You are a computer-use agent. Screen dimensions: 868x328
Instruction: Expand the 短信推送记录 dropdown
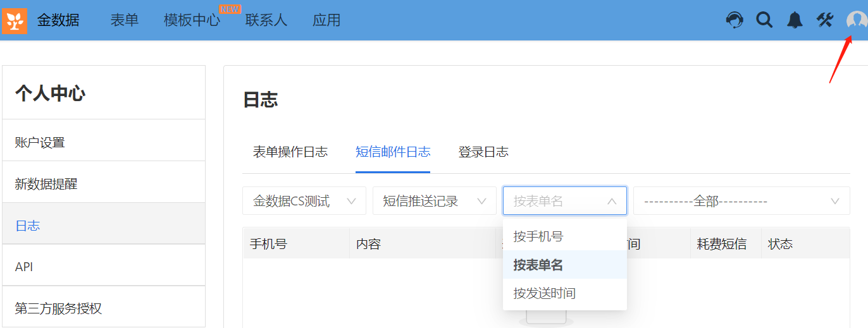point(435,201)
